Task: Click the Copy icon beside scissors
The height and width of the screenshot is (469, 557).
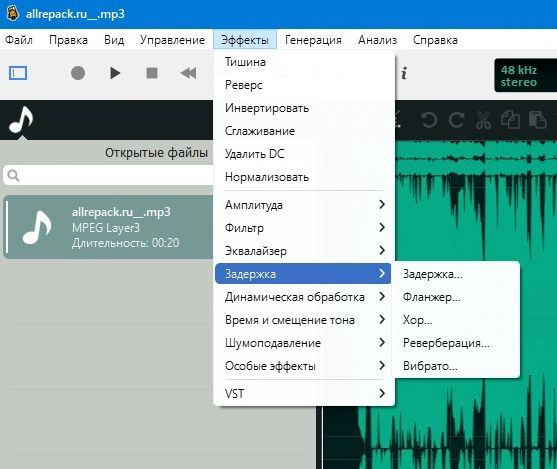Action: 510,120
